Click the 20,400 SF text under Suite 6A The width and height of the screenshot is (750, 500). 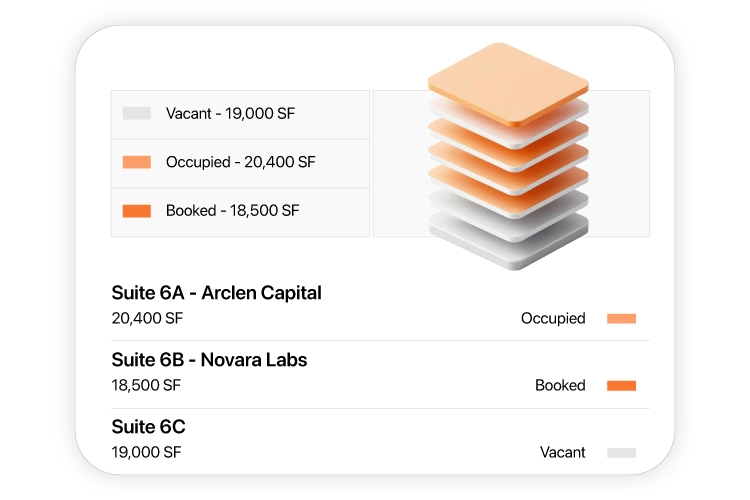[147, 319]
